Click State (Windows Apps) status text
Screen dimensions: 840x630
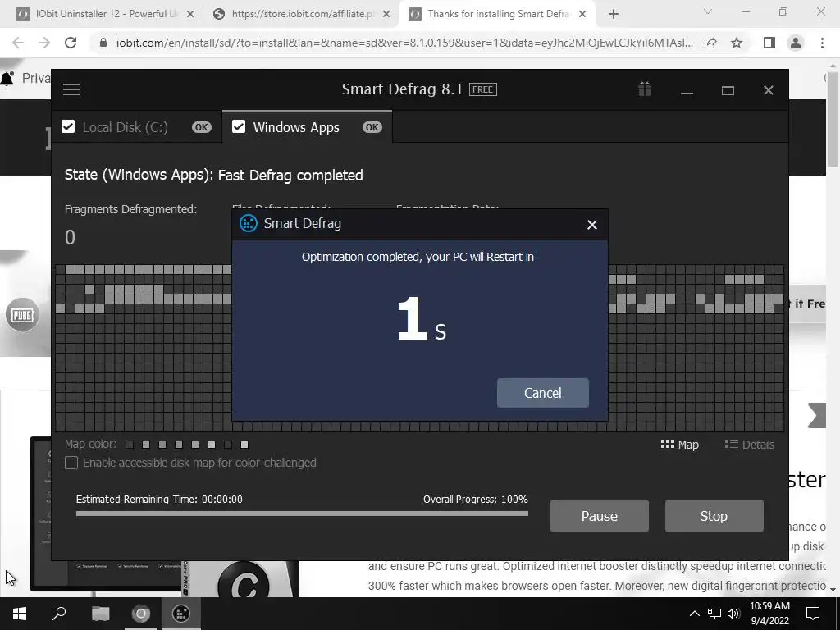point(214,176)
